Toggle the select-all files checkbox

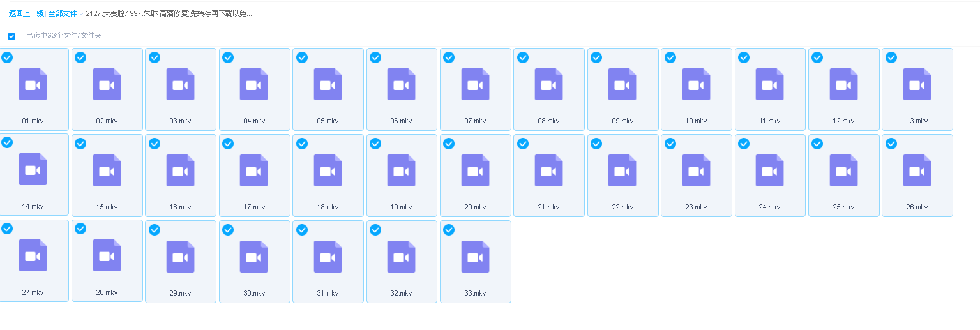[x=11, y=36]
